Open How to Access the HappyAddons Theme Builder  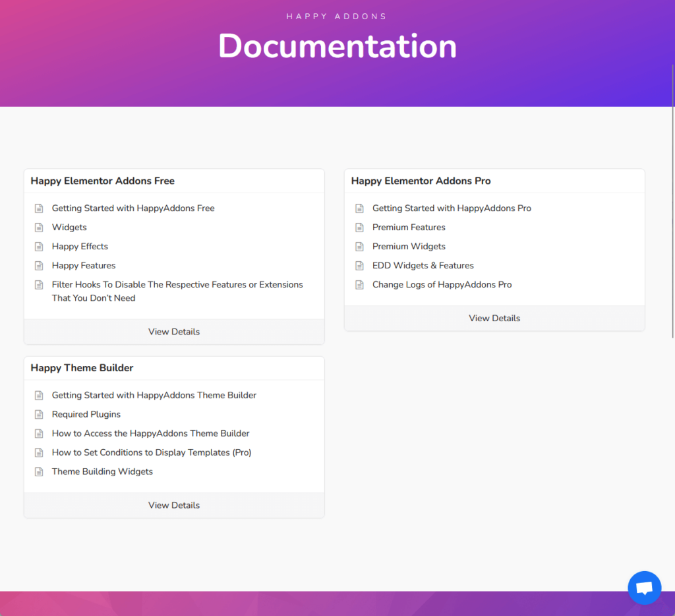[x=151, y=433]
